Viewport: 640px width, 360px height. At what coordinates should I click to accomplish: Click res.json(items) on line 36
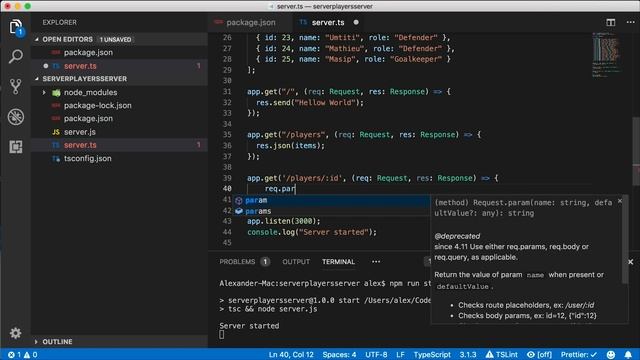point(290,146)
